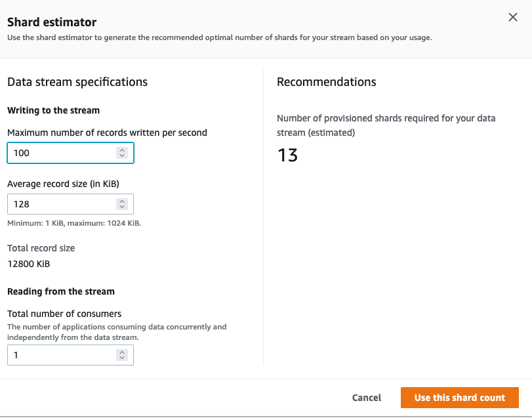Viewport: 532px width, 418px height.
Task: Click the 12800 KiB total record size
Action: click(x=29, y=264)
